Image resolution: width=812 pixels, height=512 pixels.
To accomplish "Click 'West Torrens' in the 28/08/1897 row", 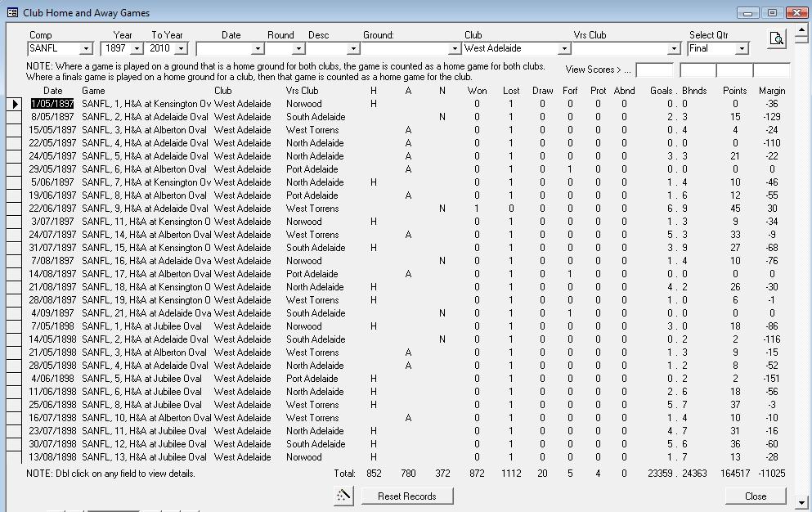I will (x=312, y=300).
